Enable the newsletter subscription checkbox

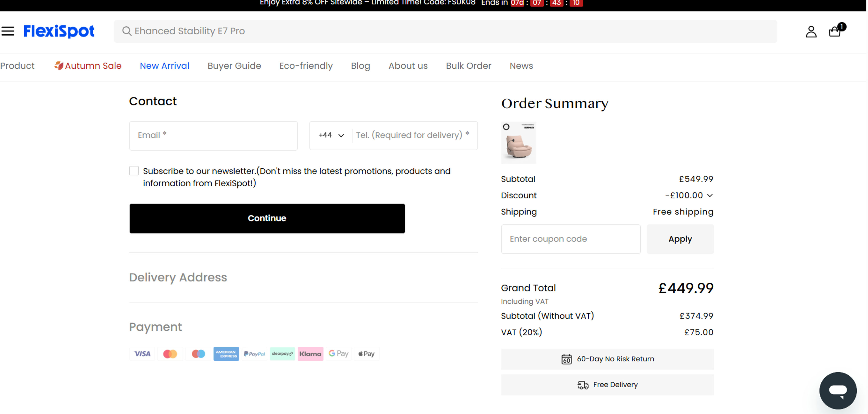pos(134,171)
